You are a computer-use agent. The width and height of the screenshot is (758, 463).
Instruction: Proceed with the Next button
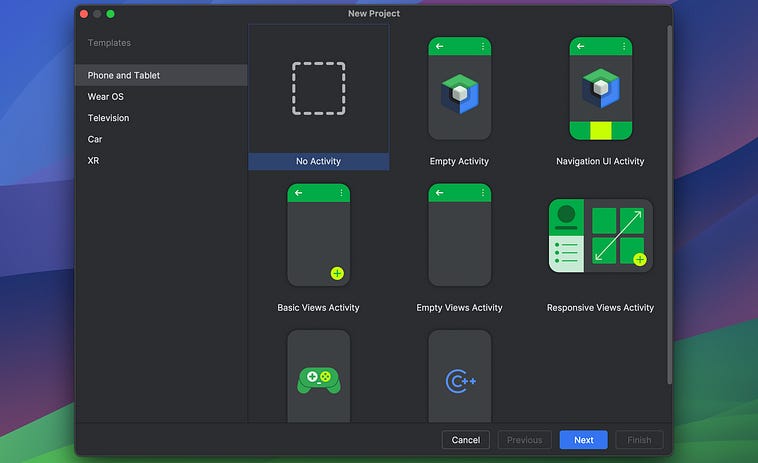pos(583,440)
